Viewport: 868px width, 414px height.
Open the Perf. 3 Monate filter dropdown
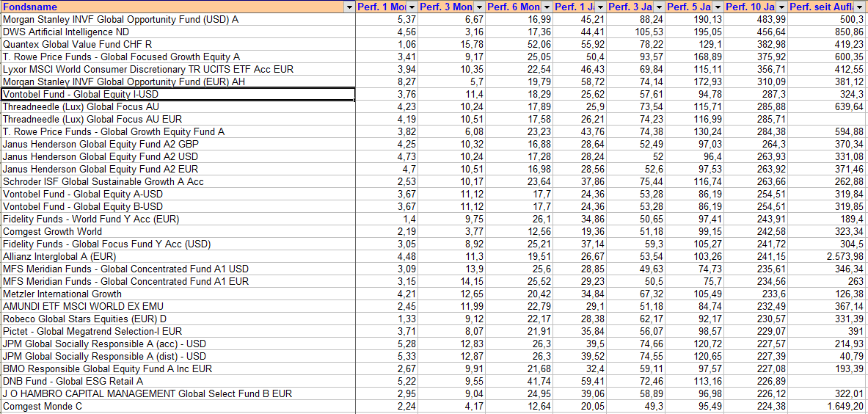point(479,7)
